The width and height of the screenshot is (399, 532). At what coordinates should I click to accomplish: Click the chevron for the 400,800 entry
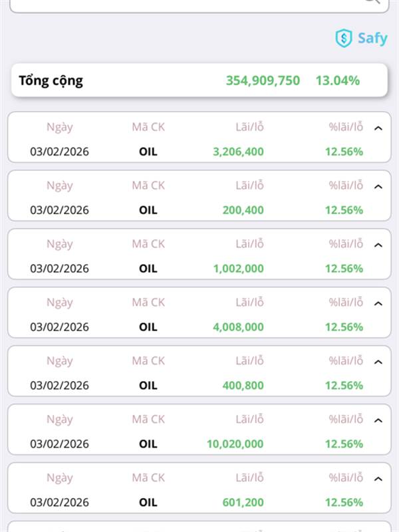(x=378, y=362)
